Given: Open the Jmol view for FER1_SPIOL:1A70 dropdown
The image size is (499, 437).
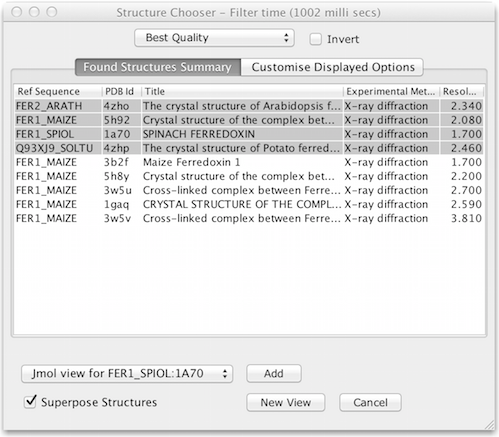Looking at the screenshot, I should coord(127,374).
